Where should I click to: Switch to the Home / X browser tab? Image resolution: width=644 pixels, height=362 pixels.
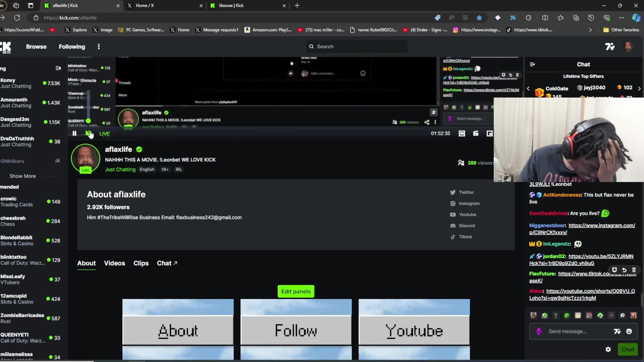164,5
